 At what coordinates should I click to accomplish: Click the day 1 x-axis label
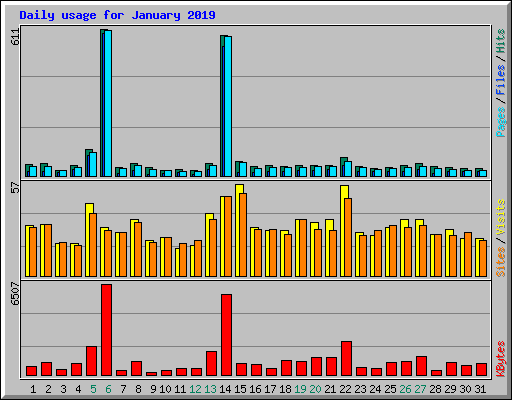pyautogui.click(x=33, y=389)
